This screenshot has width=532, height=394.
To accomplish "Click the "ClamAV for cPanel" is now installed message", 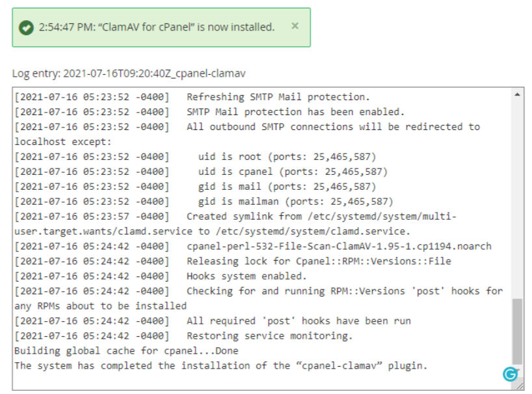I will click(x=156, y=27).
